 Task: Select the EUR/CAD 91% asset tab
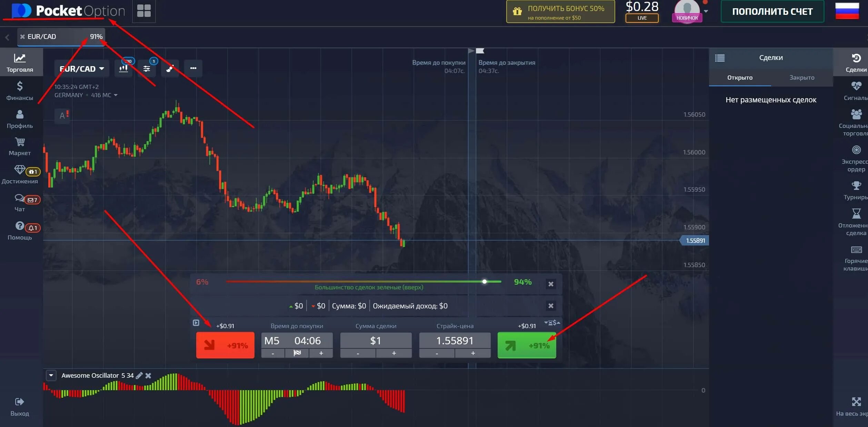tap(61, 37)
